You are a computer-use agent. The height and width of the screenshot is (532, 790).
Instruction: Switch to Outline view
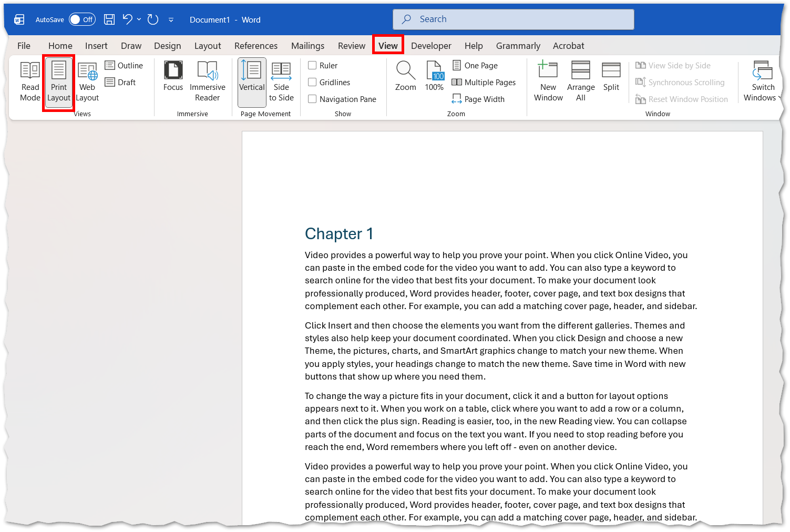click(x=124, y=65)
